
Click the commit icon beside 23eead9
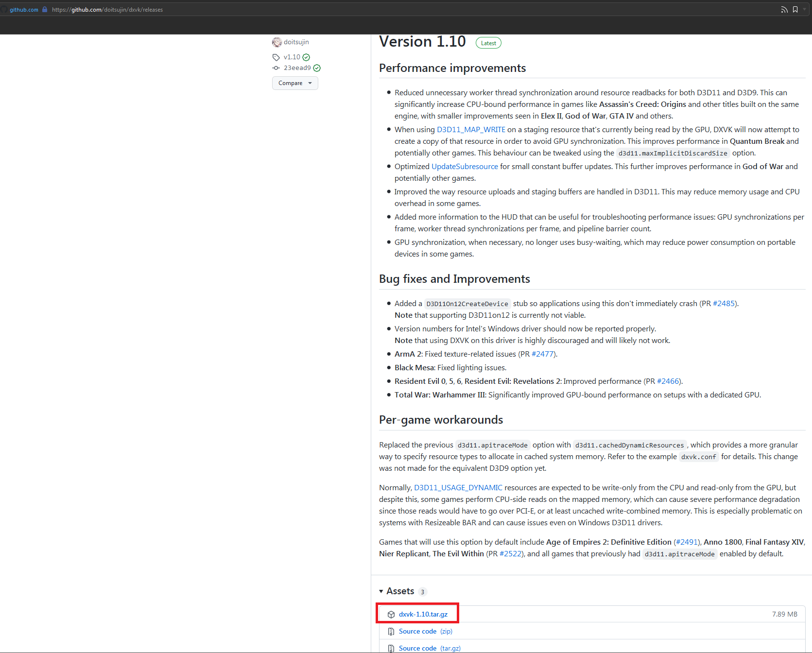pos(276,68)
